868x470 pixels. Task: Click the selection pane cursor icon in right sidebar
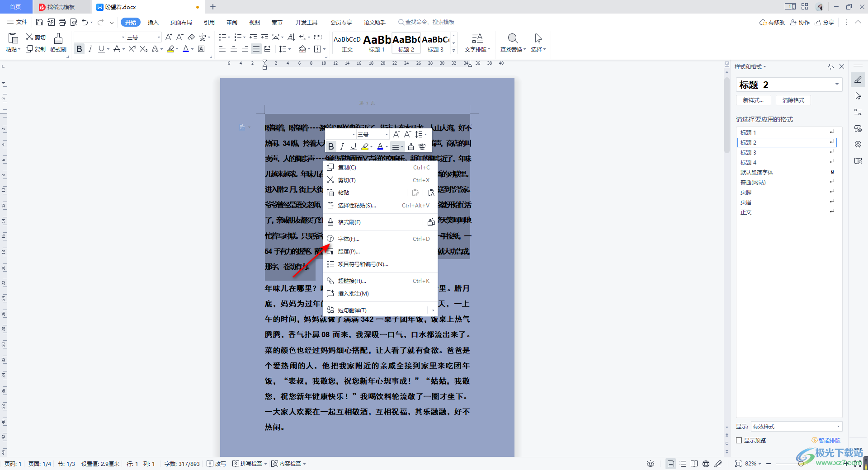click(x=858, y=96)
